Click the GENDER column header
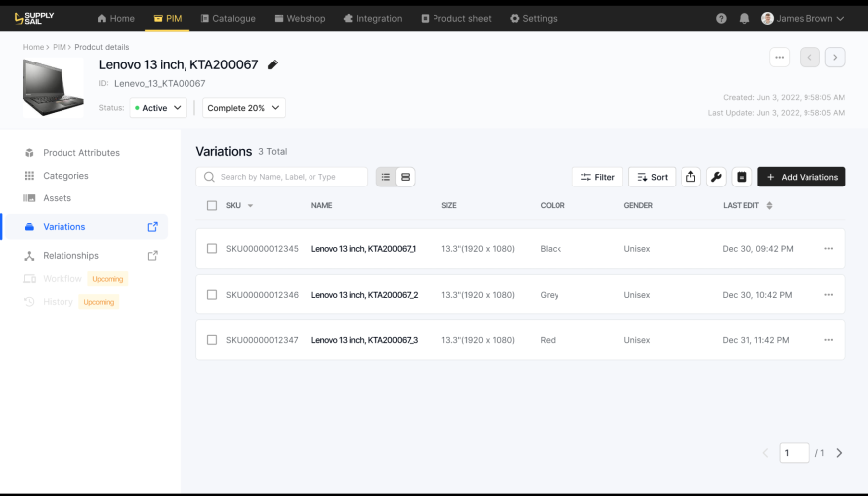868x496 pixels. 638,206
